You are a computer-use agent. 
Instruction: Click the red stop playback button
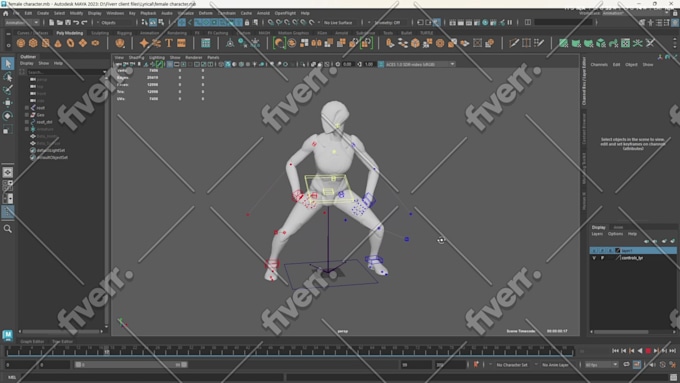click(x=648, y=350)
